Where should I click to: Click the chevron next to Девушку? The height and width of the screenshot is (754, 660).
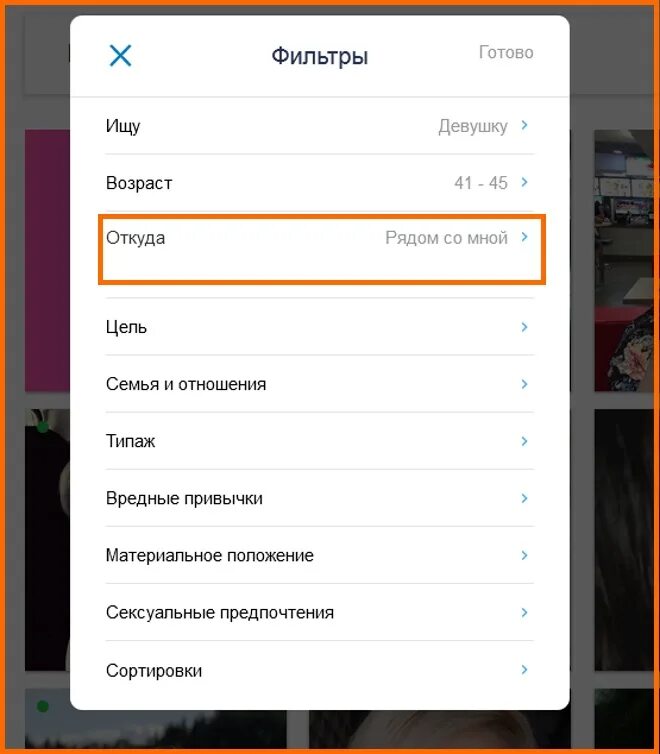[x=524, y=126]
